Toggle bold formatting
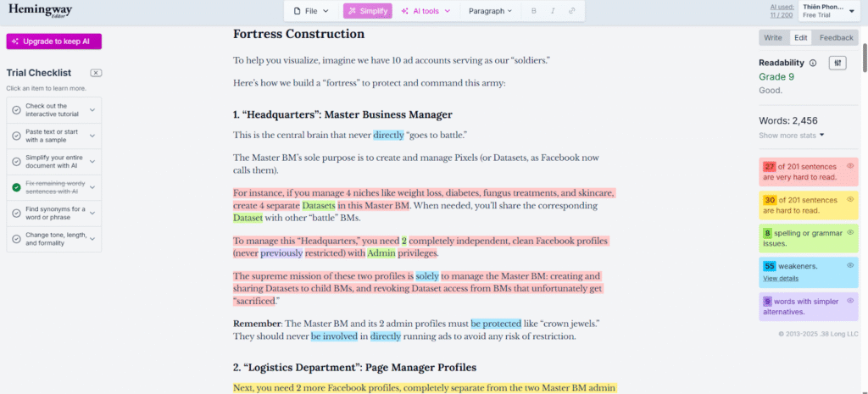The width and height of the screenshot is (868, 394). click(534, 10)
